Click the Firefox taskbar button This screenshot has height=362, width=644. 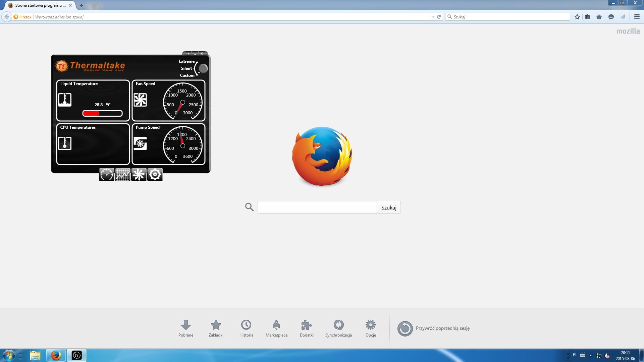coord(56,355)
